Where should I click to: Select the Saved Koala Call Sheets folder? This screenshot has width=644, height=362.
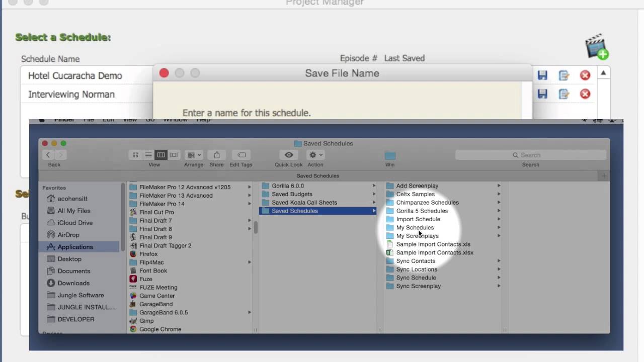(x=304, y=203)
